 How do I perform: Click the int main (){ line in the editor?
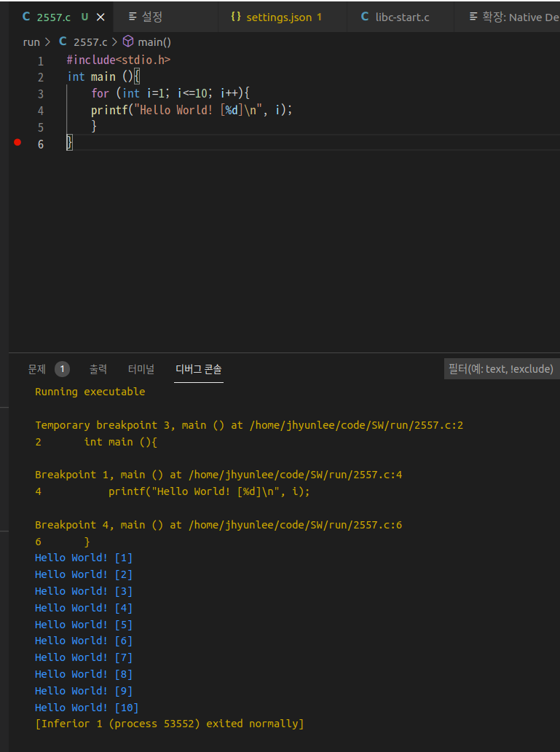[x=103, y=76]
